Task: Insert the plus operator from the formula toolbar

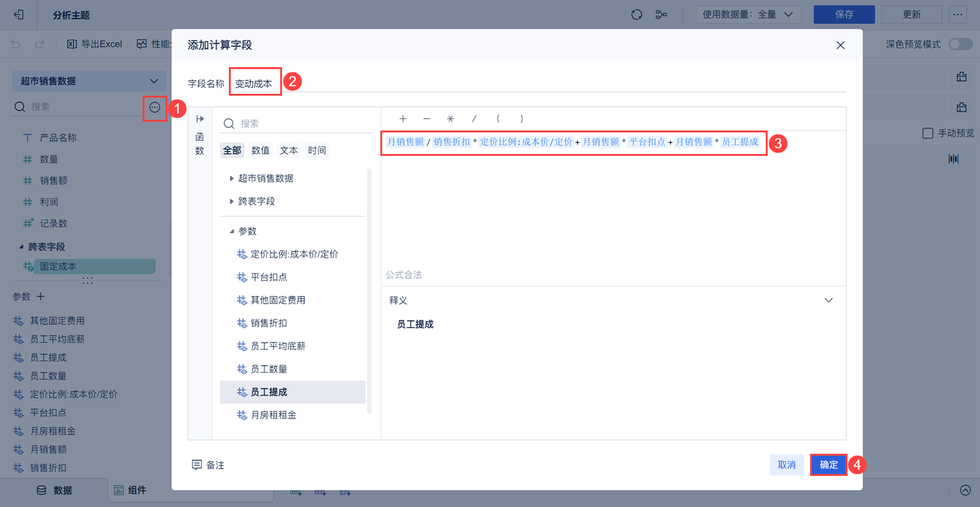Action: 403,119
